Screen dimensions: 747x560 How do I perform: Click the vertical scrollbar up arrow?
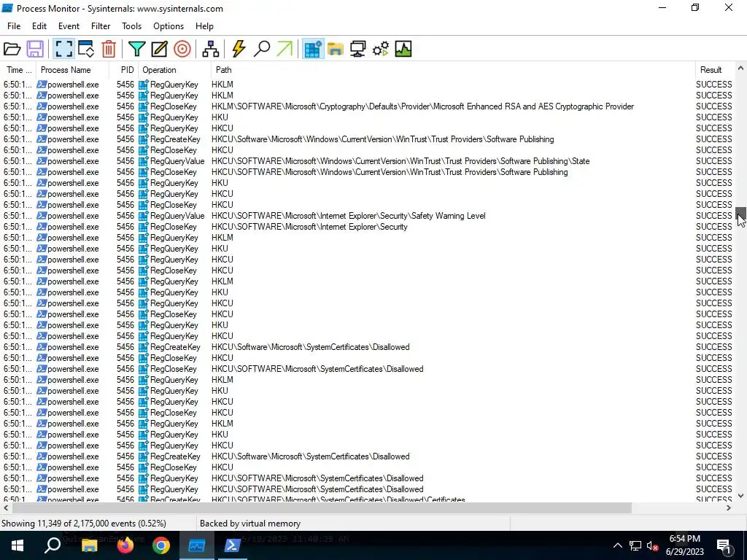(740, 68)
